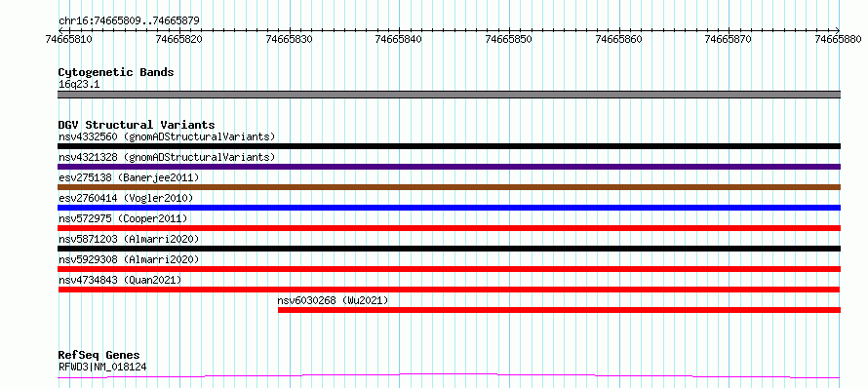Viewport: 868px width, 388px height.
Task: Open nsv5871203 (Almarri2020) label
Action: [x=129, y=239]
